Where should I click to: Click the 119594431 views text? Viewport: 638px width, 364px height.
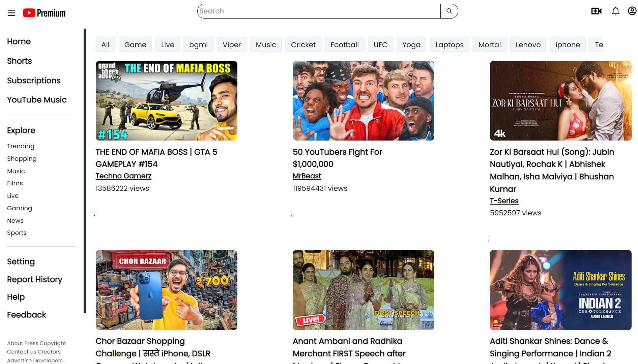(320, 188)
